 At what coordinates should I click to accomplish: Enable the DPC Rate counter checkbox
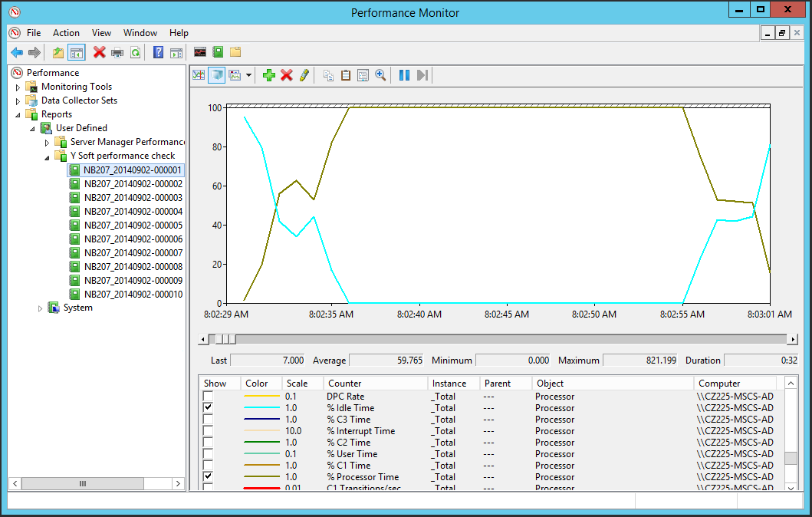(x=208, y=397)
